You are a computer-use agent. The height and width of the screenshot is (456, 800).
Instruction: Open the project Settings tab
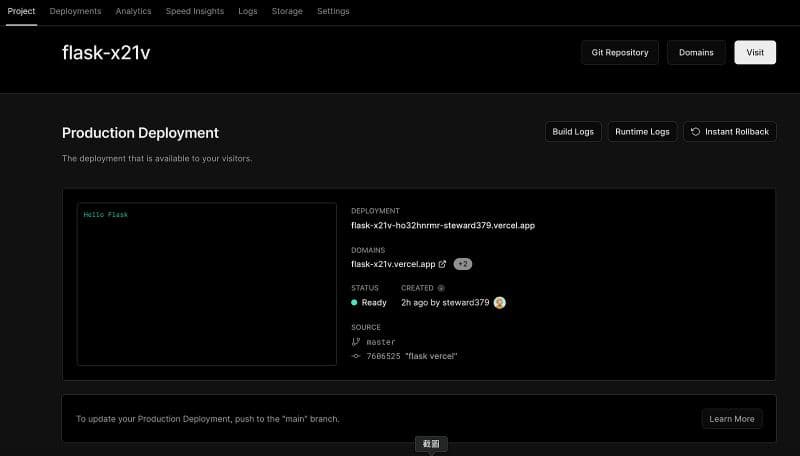tap(333, 11)
